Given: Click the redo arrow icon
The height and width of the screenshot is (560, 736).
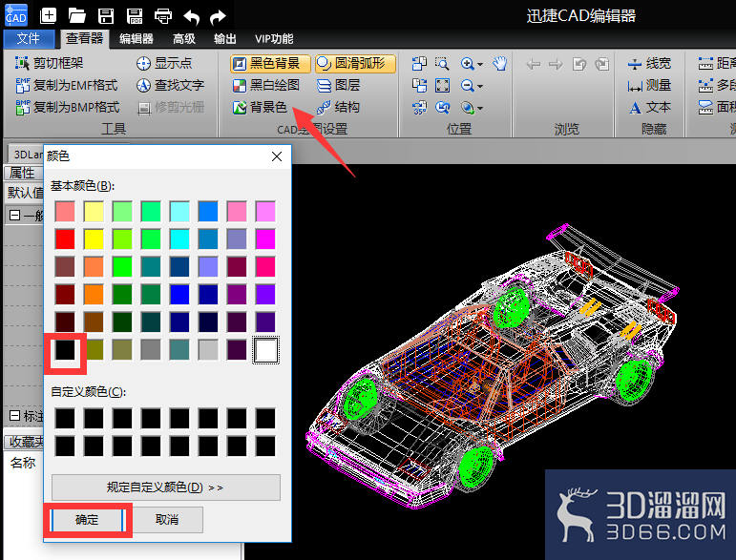Looking at the screenshot, I should point(218,17).
